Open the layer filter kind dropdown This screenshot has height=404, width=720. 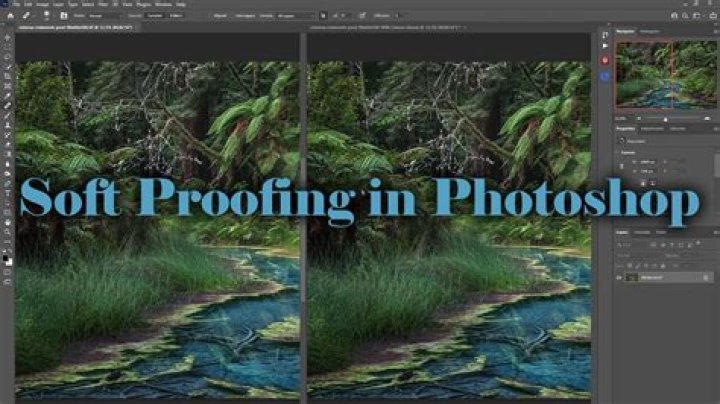tap(633, 245)
